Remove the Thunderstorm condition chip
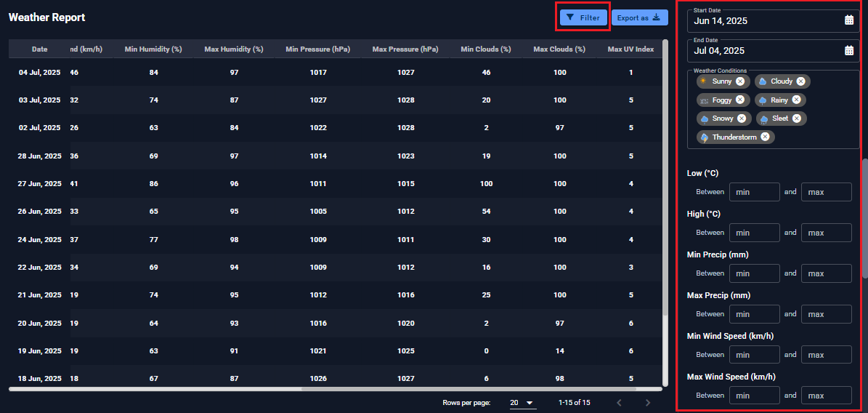Screen dimensions: 868x413 (x=765, y=137)
